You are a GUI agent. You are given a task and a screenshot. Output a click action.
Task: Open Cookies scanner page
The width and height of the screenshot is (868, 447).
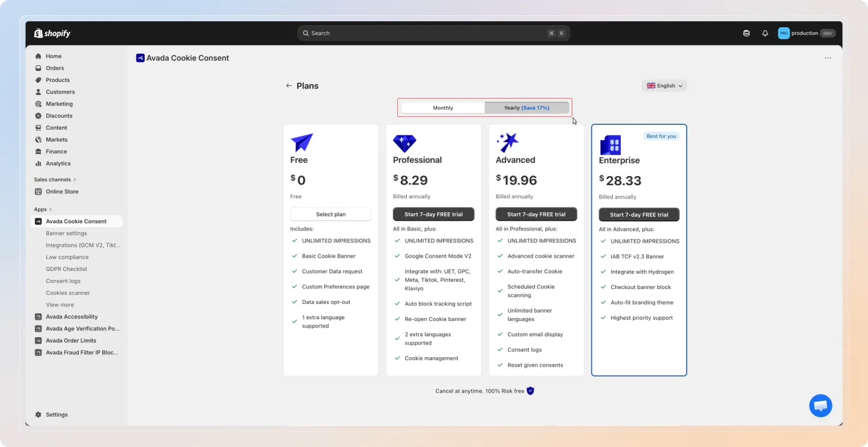68,293
